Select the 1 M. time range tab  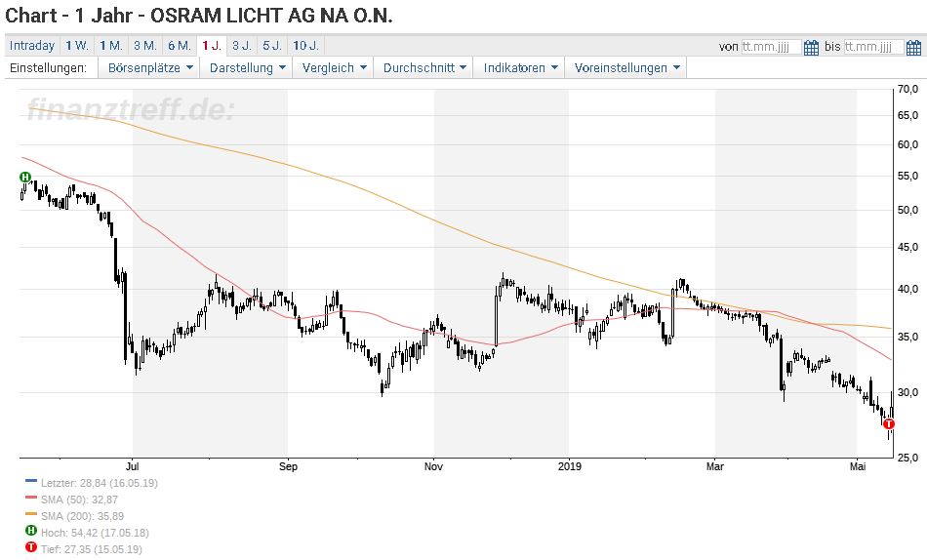(x=111, y=46)
